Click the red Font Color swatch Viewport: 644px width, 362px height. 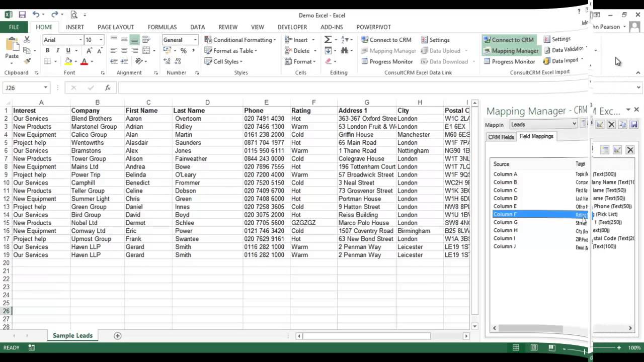tap(84, 61)
